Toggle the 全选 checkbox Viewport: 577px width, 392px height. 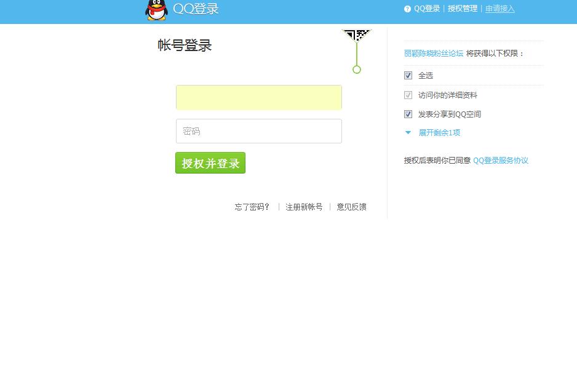tap(408, 76)
